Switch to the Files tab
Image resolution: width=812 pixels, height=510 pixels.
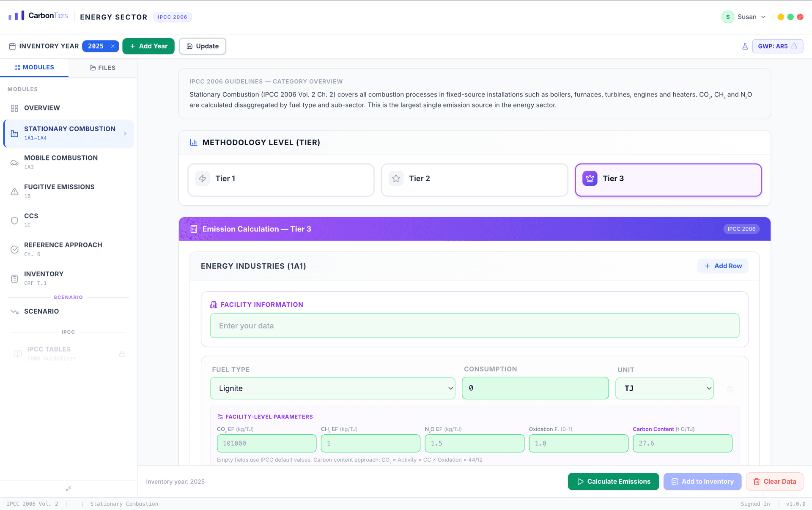pos(103,68)
